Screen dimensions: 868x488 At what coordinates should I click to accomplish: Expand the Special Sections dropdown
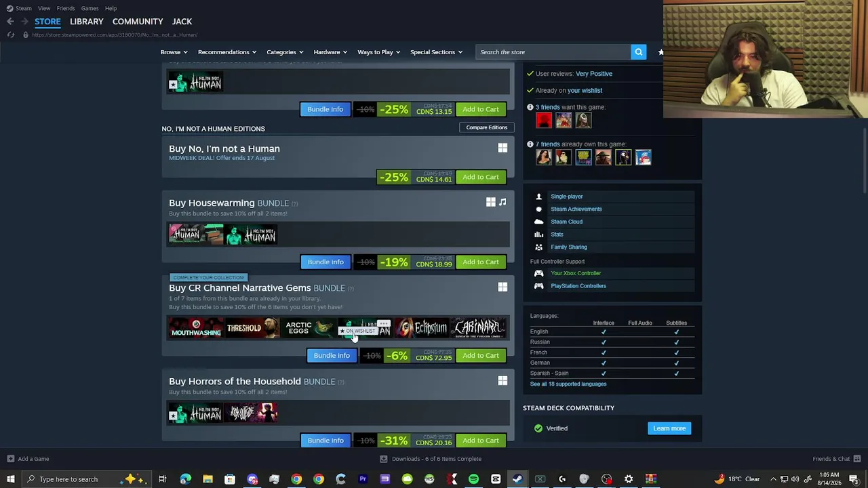436,52
